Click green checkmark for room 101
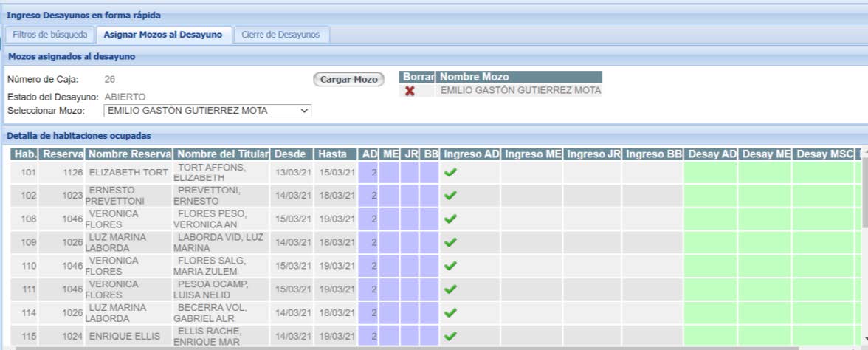This screenshot has width=868, height=350. tap(450, 173)
